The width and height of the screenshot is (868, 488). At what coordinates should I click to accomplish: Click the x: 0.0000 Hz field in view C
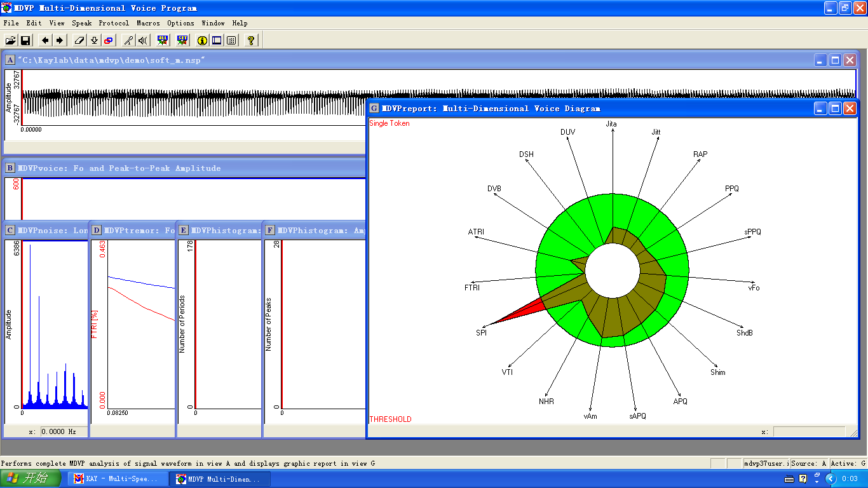[x=64, y=431]
